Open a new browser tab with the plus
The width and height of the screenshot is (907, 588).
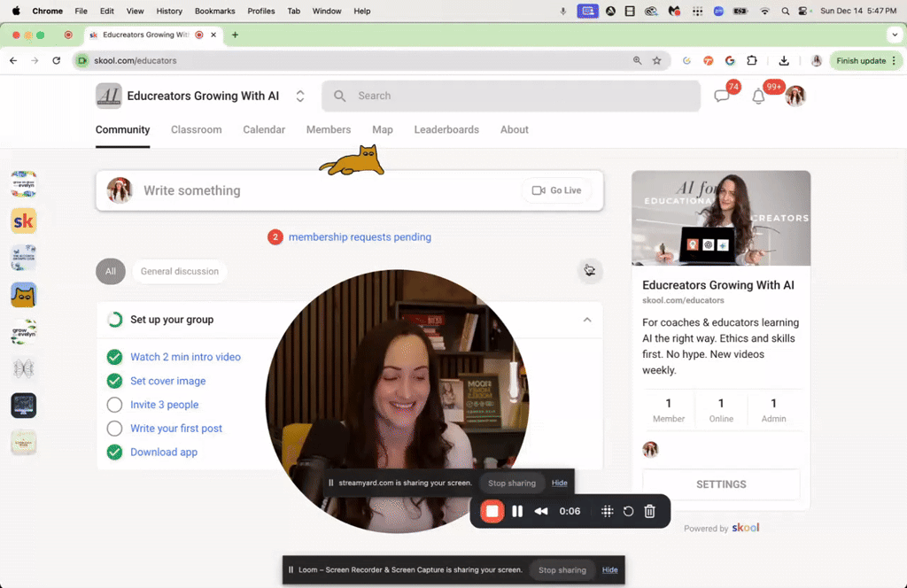click(235, 35)
